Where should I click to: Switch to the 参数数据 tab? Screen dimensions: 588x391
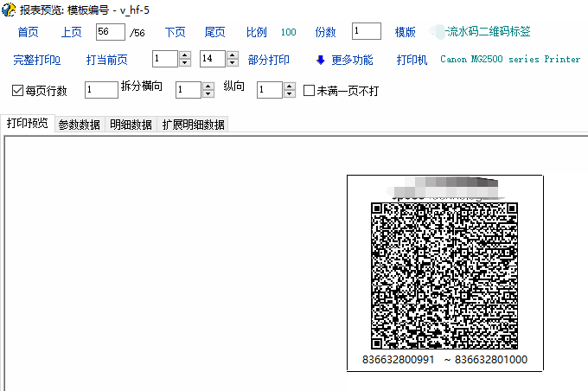coord(79,125)
